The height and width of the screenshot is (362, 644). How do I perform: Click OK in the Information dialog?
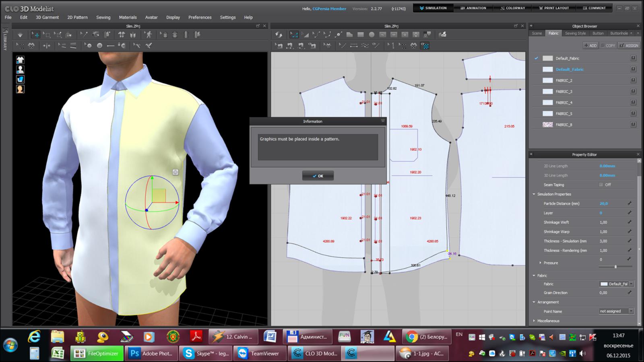tap(318, 176)
